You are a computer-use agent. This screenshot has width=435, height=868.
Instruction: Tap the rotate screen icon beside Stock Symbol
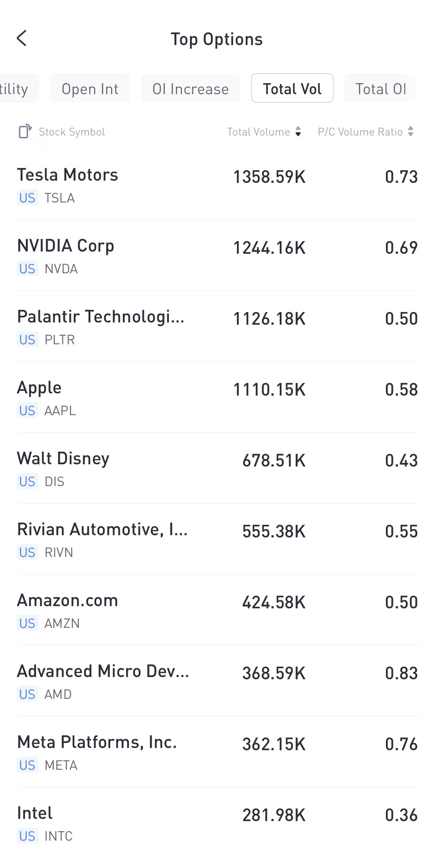point(25,131)
